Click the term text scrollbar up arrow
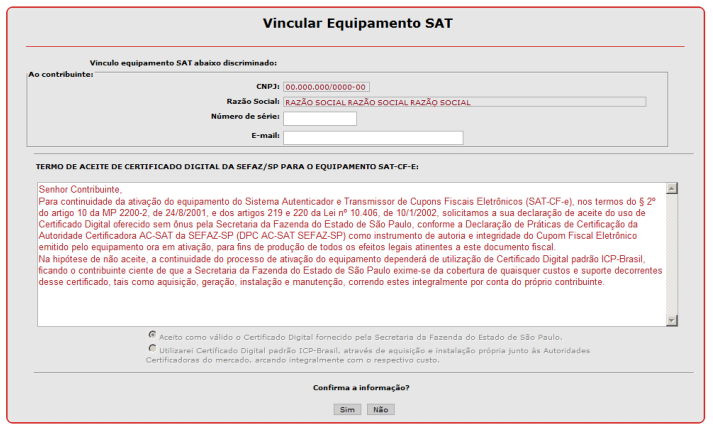Viewport: 713px width, 428px height. pyautogui.click(x=672, y=188)
